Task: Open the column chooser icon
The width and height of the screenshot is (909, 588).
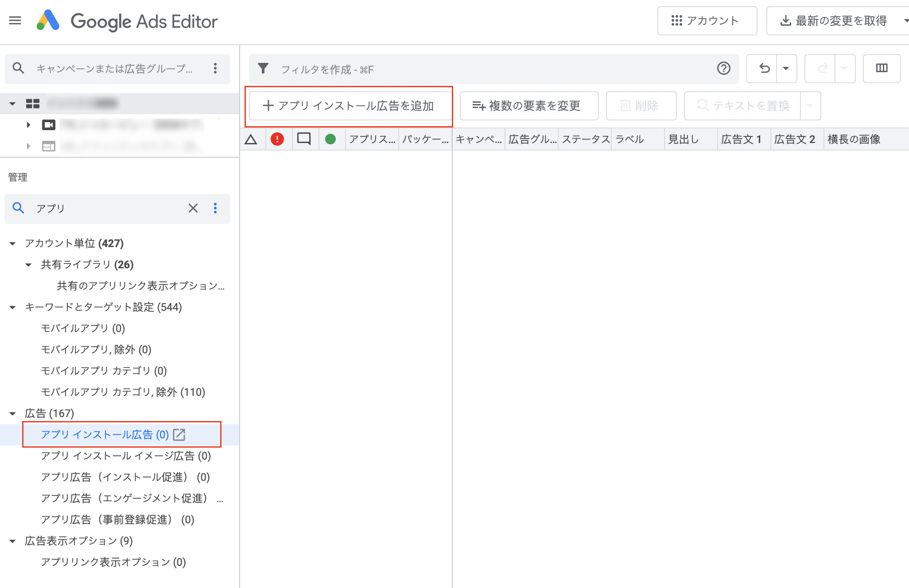Action: coord(882,68)
